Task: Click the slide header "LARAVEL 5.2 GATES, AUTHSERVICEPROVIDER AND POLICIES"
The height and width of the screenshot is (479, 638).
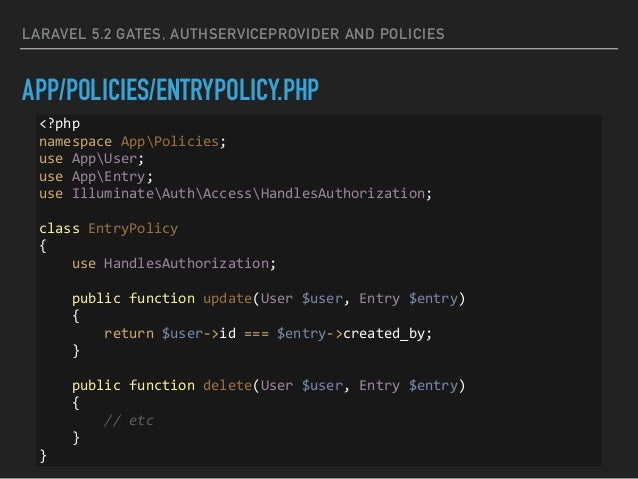Action: click(233, 34)
